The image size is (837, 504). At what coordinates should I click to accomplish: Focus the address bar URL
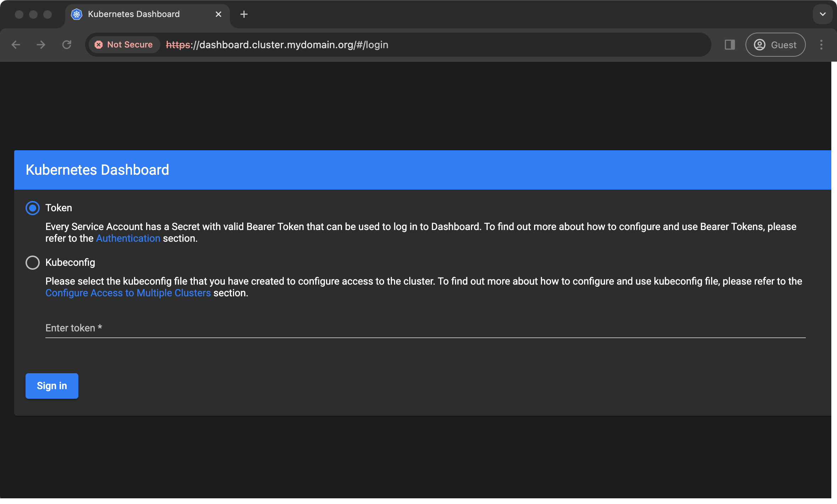pos(277,45)
